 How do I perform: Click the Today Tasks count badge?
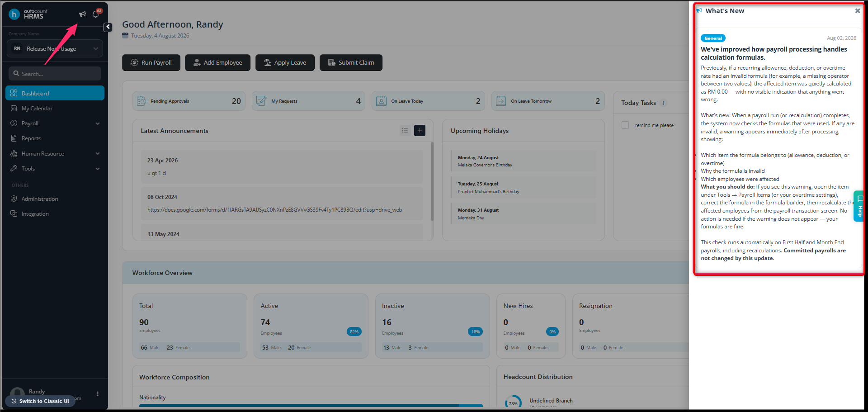[663, 103]
